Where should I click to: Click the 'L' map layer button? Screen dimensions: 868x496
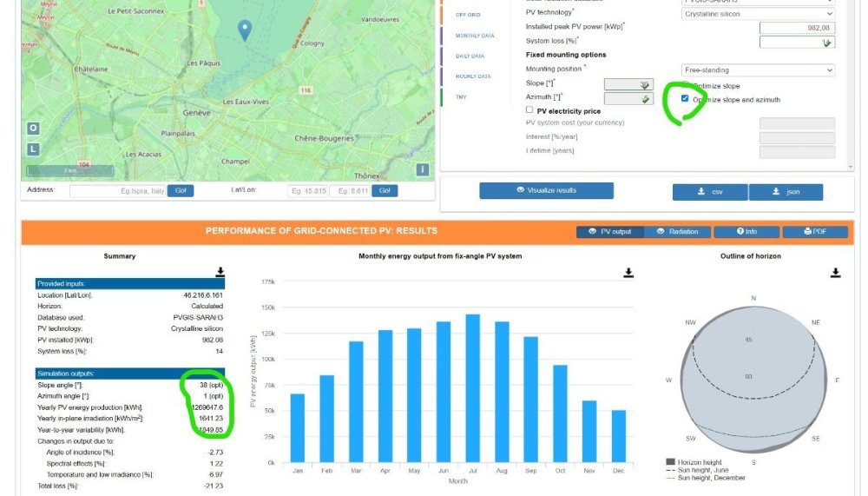pyautogui.click(x=33, y=149)
